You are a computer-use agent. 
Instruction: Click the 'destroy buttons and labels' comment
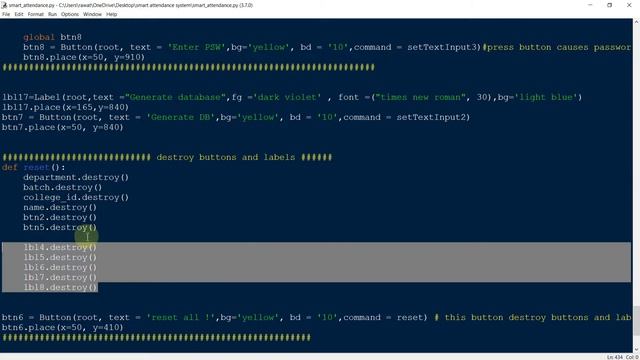[226, 158]
